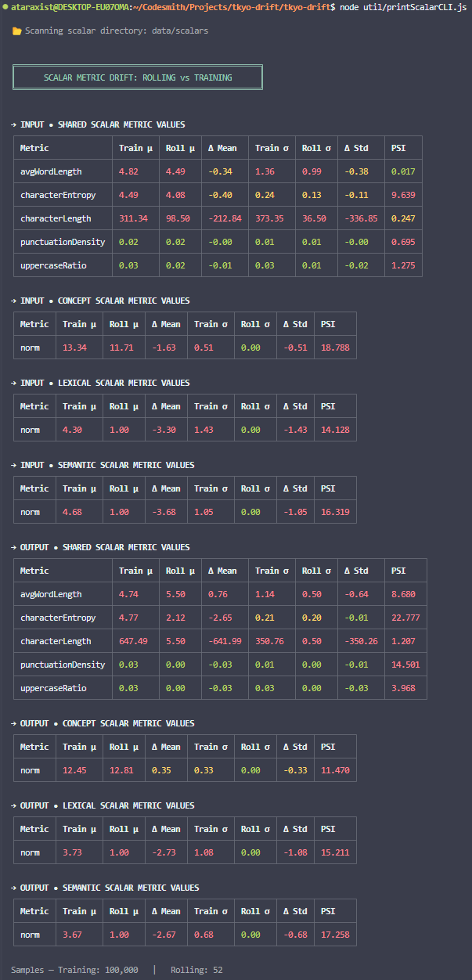Viewport: 472px width, 980px height.
Task: Click the characterLength Train μ value 311.34
Action: (134, 218)
